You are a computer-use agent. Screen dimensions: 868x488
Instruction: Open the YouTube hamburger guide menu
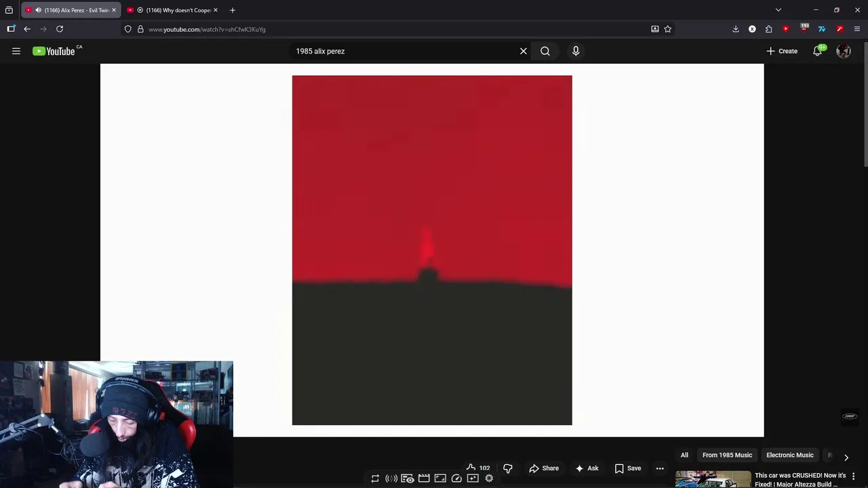[16, 51]
